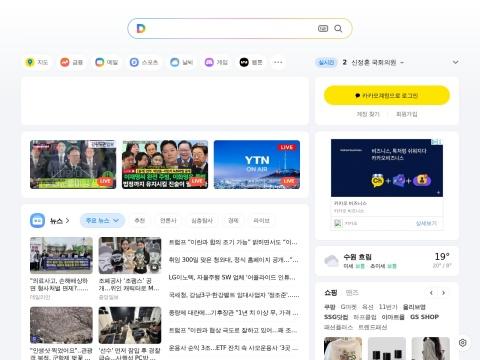
Task: Open the 11번가 shopping link
Action: click(388, 307)
